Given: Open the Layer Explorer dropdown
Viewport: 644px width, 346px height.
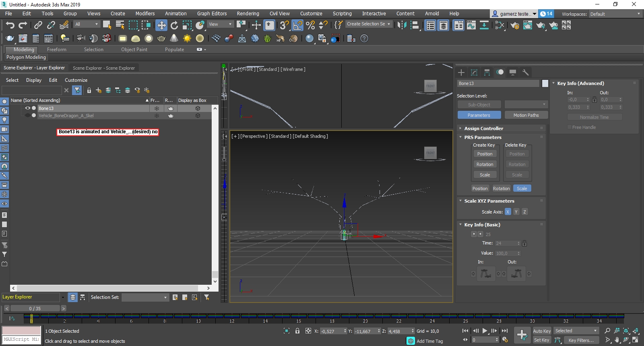Looking at the screenshot, I should pos(63,297).
